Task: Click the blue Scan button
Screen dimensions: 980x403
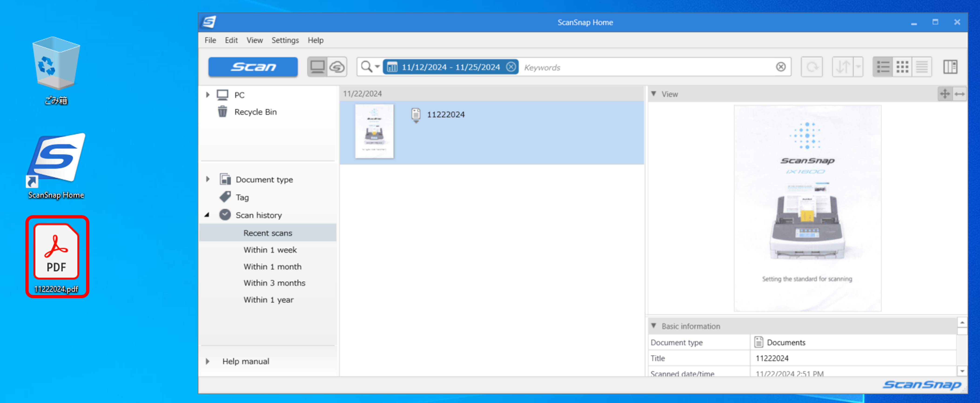Action: [253, 67]
